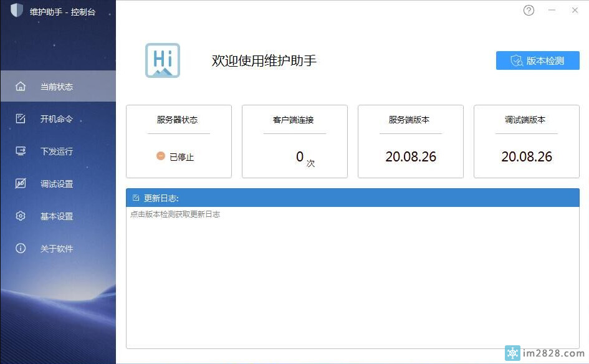Image resolution: width=589 pixels, height=364 pixels.
Task: Click the edit icon beside 开机命令
Action: click(21, 118)
